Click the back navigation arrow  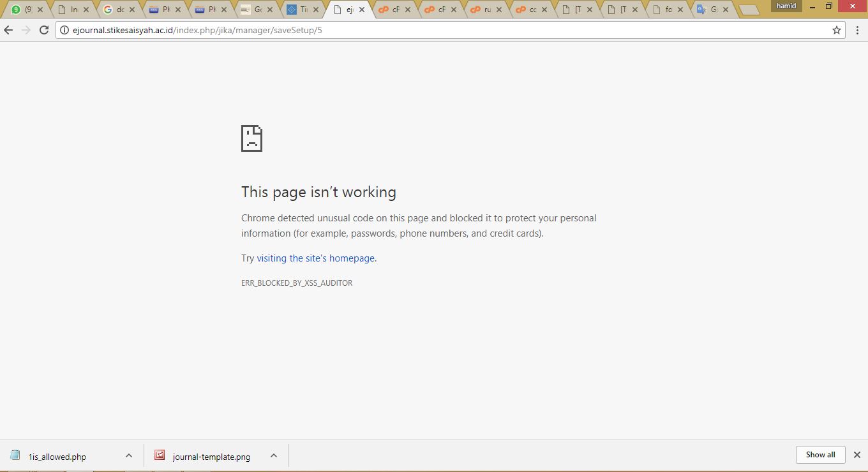8,30
